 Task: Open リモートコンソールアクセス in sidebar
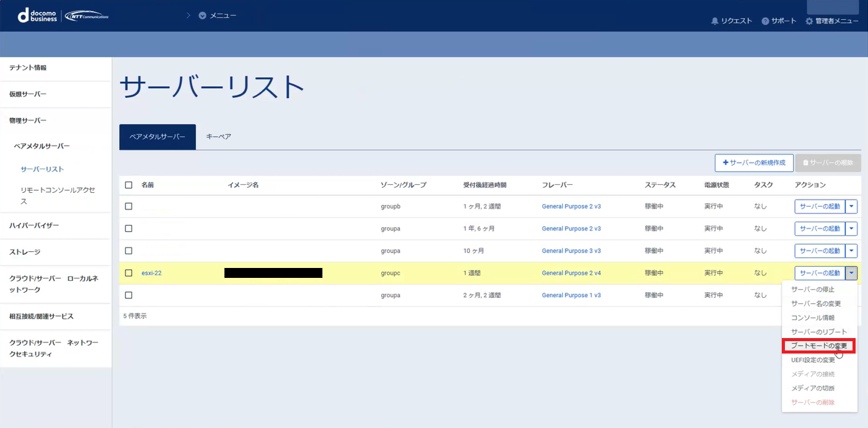(58, 196)
